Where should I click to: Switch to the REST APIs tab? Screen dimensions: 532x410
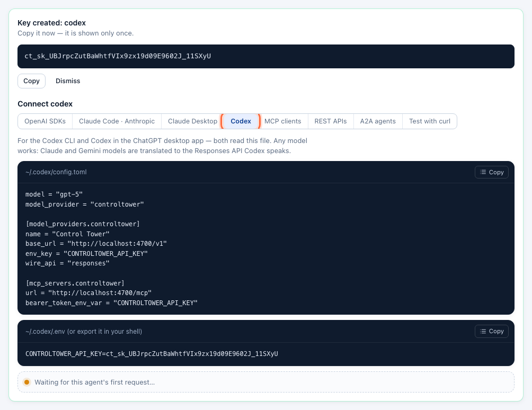[x=331, y=121]
